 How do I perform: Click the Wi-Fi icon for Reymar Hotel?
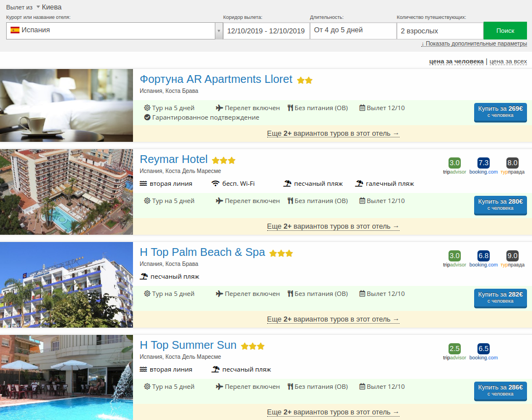coord(215,184)
